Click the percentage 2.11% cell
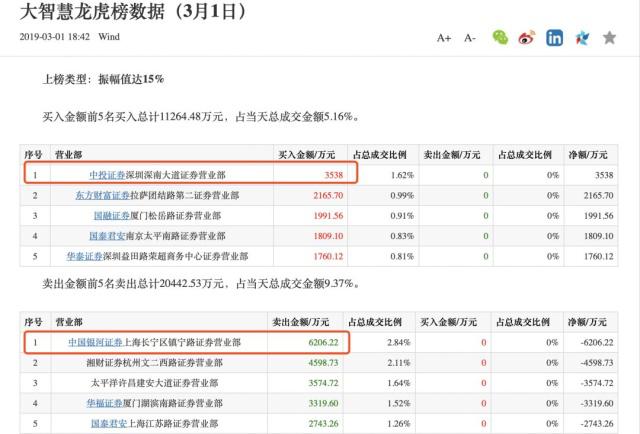 point(399,363)
